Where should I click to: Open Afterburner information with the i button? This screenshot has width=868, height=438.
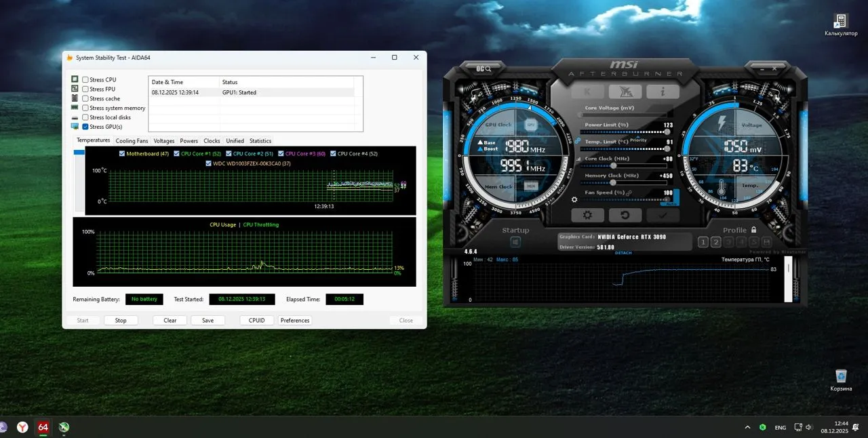coord(663,92)
